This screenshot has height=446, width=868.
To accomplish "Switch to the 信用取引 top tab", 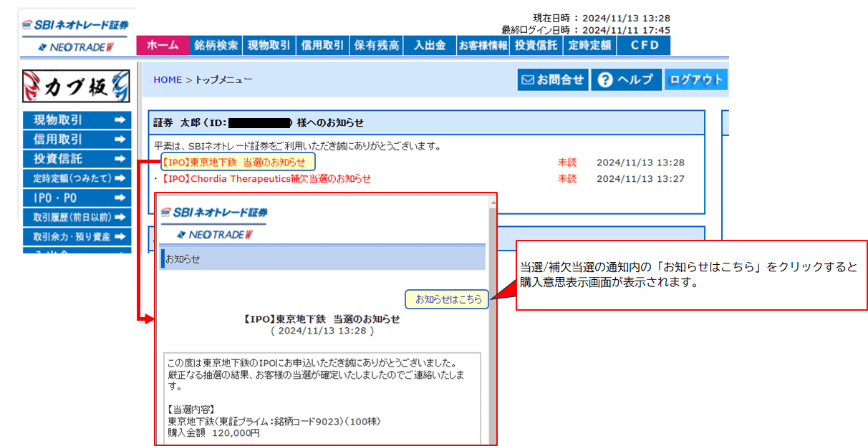I will pos(323,45).
